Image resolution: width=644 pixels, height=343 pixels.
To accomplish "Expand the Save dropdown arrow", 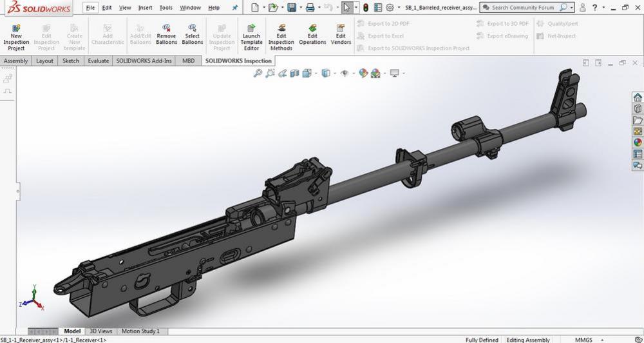I will click(301, 7).
